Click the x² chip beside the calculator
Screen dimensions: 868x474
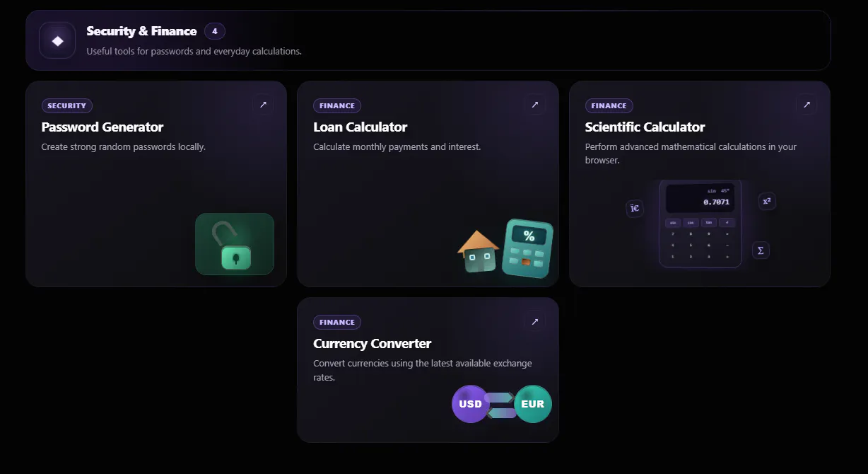coord(767,201)
